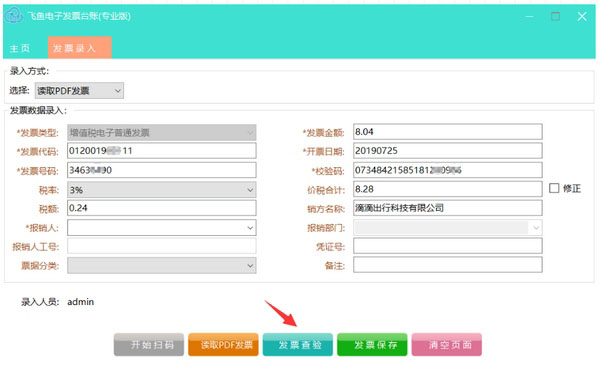Click the gray 开始扫码 button
The height and width of the screenshot is (369, 600).
tap(149, 345)
